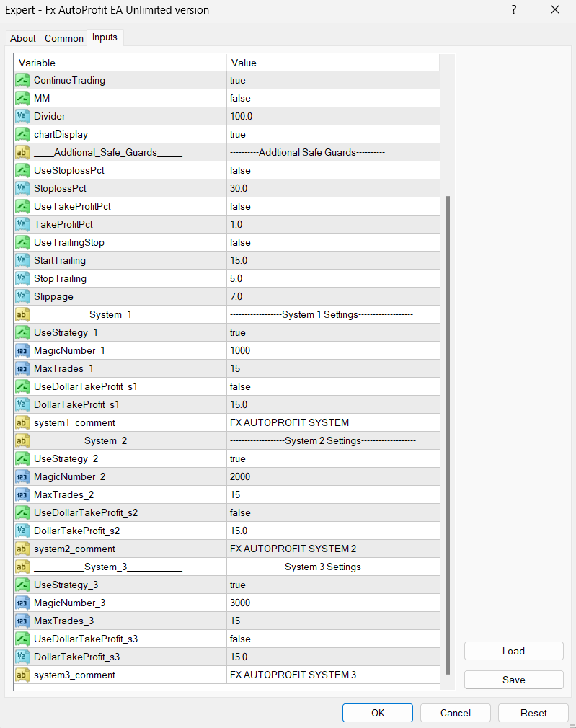Screen dimensions: 576x728
Task: Click the string icon beside system1_comment
Action: (22, 422)
